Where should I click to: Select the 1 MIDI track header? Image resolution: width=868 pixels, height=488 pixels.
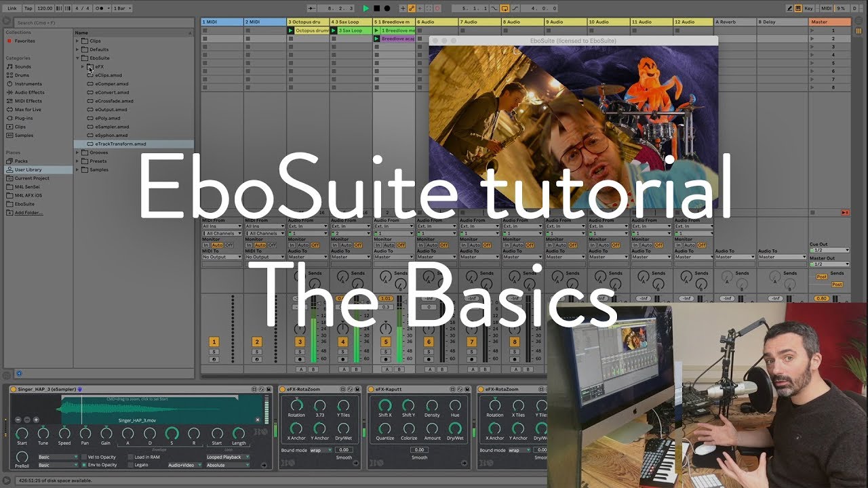222,22
